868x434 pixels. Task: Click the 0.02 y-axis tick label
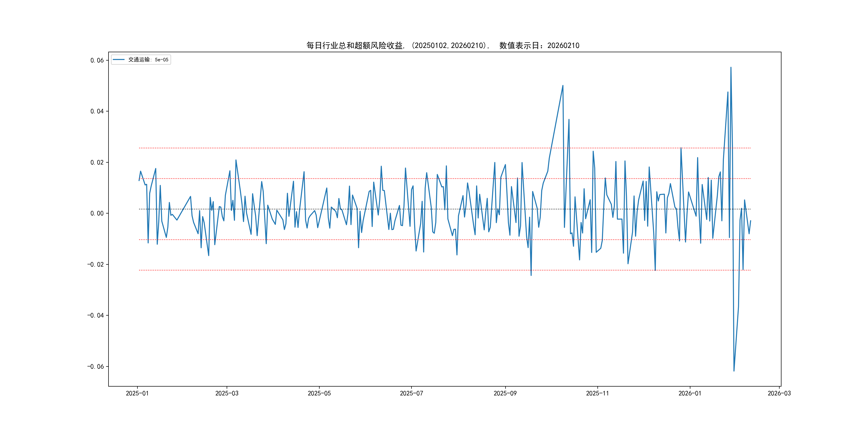point(97,162)
